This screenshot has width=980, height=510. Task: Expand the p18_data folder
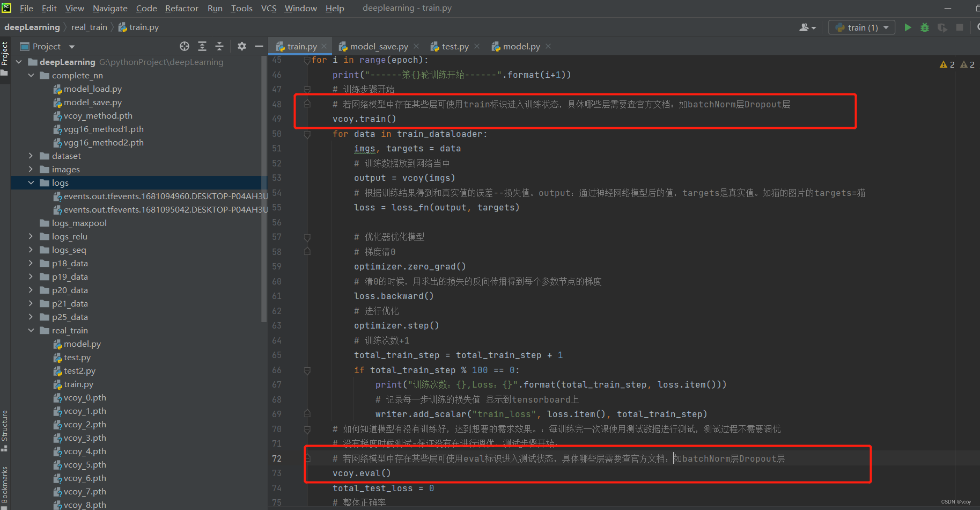tap(31, 263)
